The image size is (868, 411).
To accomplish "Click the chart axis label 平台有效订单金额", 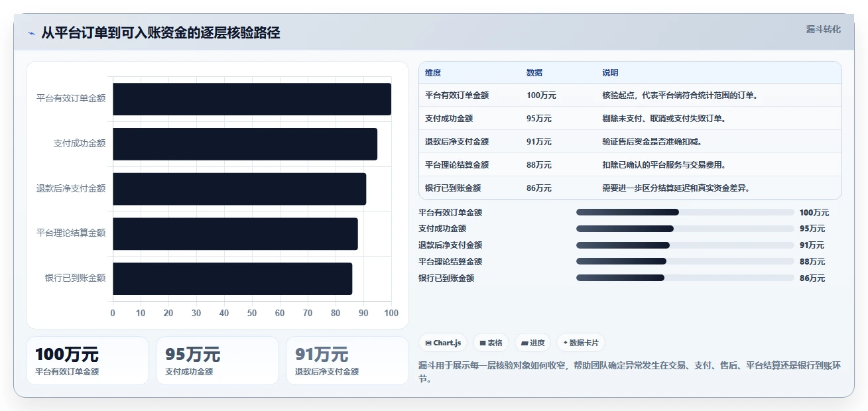I will tap(71, 98).
